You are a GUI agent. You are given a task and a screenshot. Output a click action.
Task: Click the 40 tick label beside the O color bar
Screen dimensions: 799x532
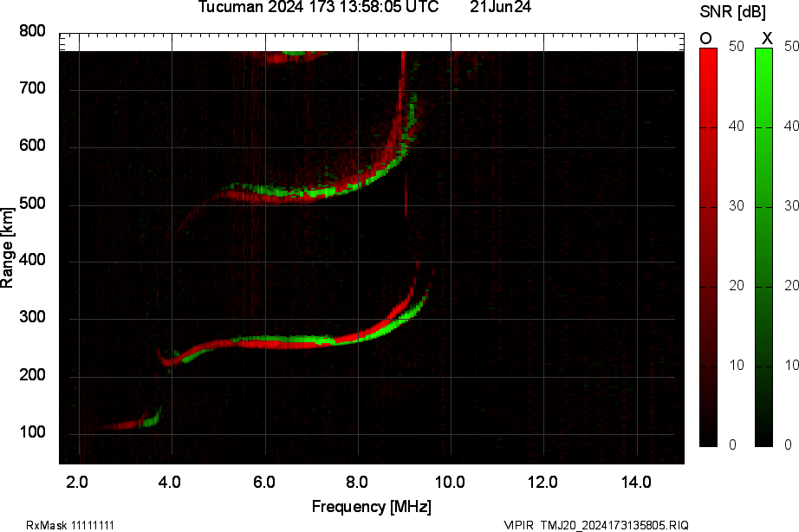click(x=737, y=126)
